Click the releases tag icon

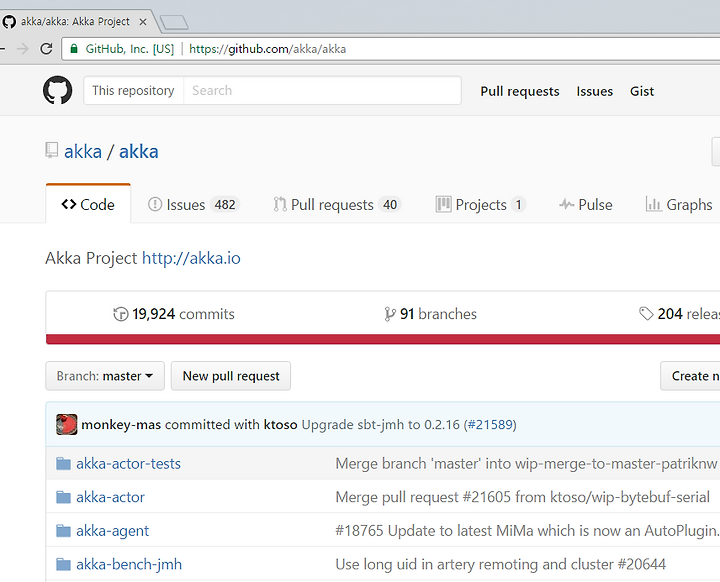(x=646, y=314)
